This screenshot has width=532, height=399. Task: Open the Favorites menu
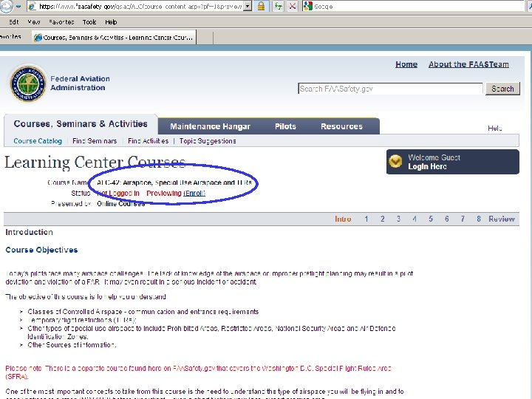tap(61, 22)
